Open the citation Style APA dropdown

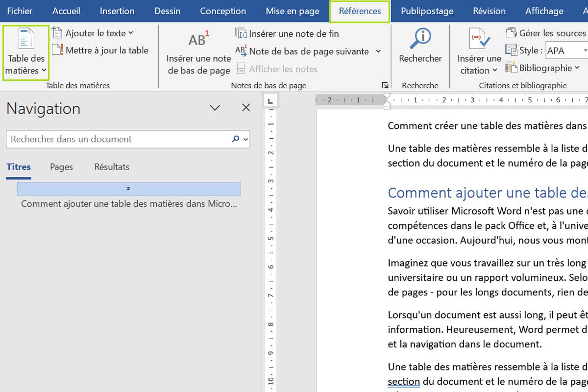[x=585, y=50]
